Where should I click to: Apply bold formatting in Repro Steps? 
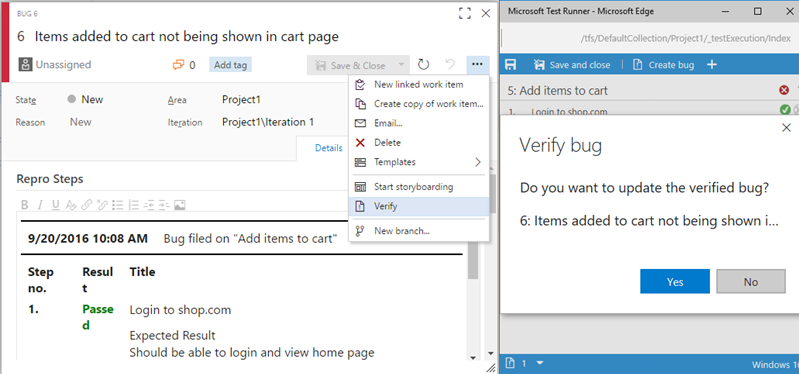click(24, 205)
